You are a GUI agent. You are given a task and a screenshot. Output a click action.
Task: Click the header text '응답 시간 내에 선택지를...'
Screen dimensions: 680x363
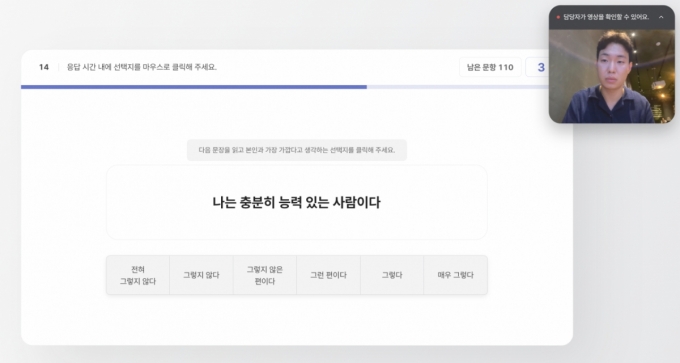(141, 67)
